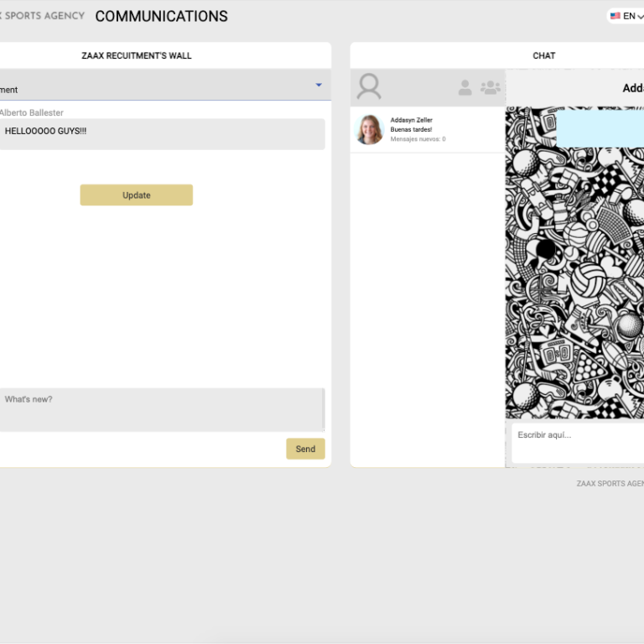Image resolution: width=644 pixels, height=644 pixels.
Task: Click Addasyn Zeller's profile photo
Action: [x=369, y=129]
